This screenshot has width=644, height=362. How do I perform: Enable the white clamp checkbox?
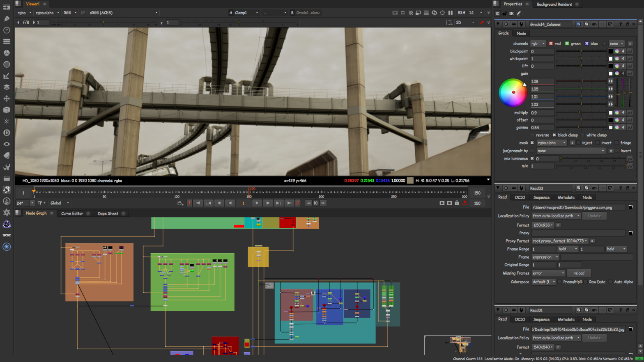(x=583, y=135)
